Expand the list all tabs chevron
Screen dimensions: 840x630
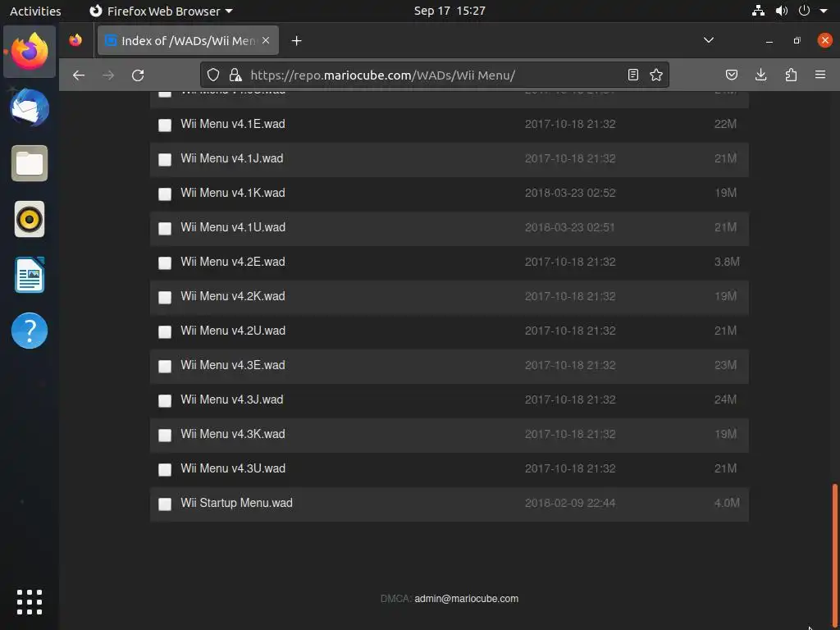(708, 40)
